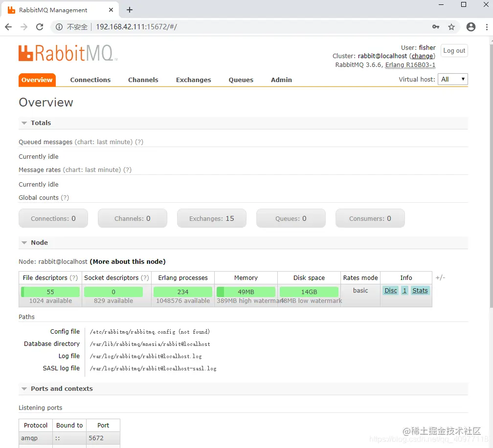Collapse the Totals section

24,123
